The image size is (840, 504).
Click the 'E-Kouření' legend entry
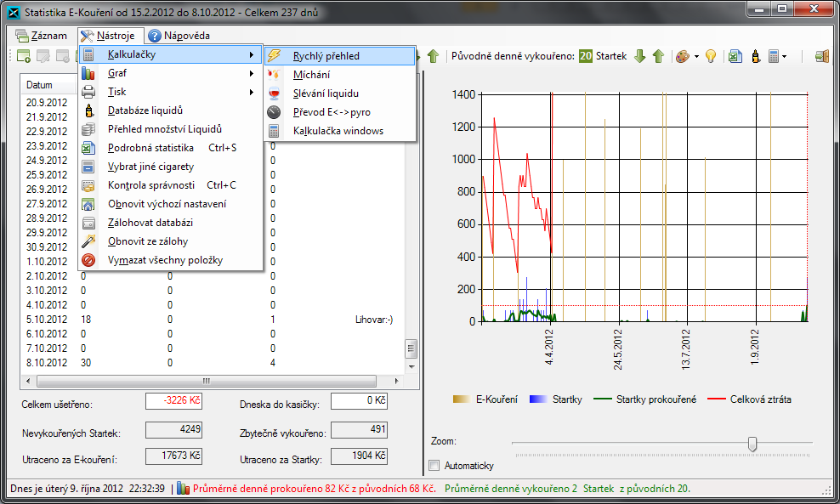click(x=485, y=399)
